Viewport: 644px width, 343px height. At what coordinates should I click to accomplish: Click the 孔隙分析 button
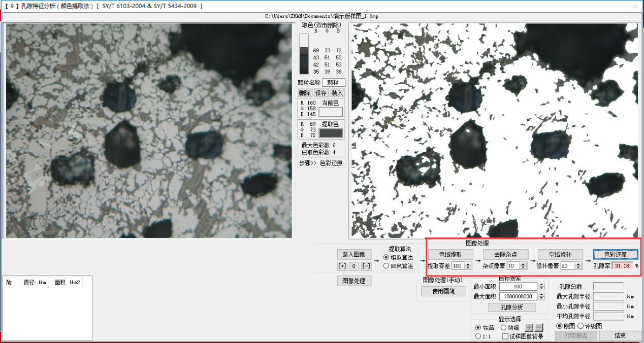coord(512,307)
